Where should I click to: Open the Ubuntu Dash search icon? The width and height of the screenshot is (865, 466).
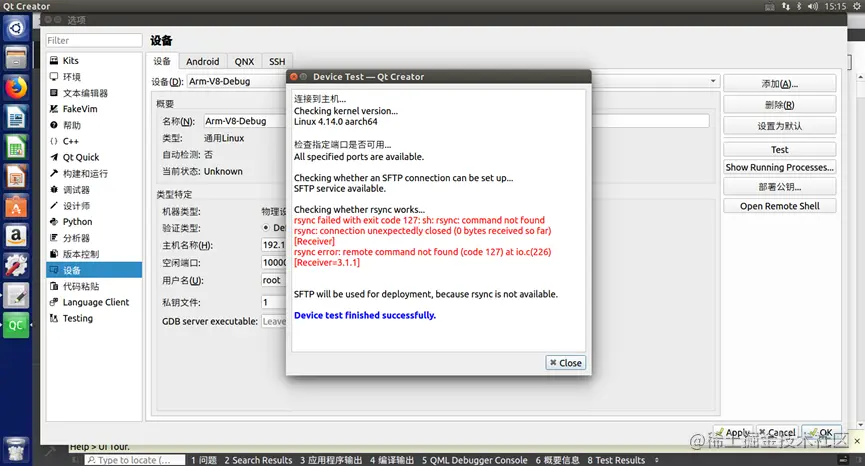click(16, 28)
